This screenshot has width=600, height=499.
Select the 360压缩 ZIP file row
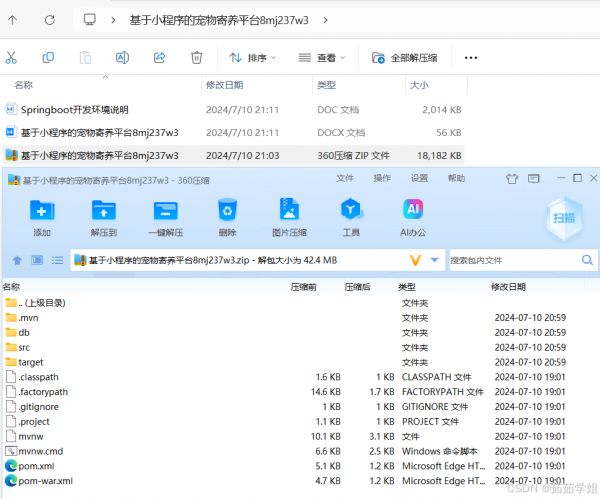tap(233, 155)
